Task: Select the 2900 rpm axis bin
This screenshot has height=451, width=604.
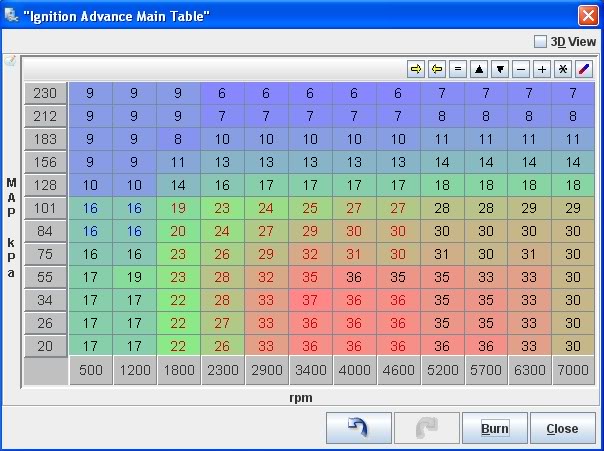Action: pos(267,370)
